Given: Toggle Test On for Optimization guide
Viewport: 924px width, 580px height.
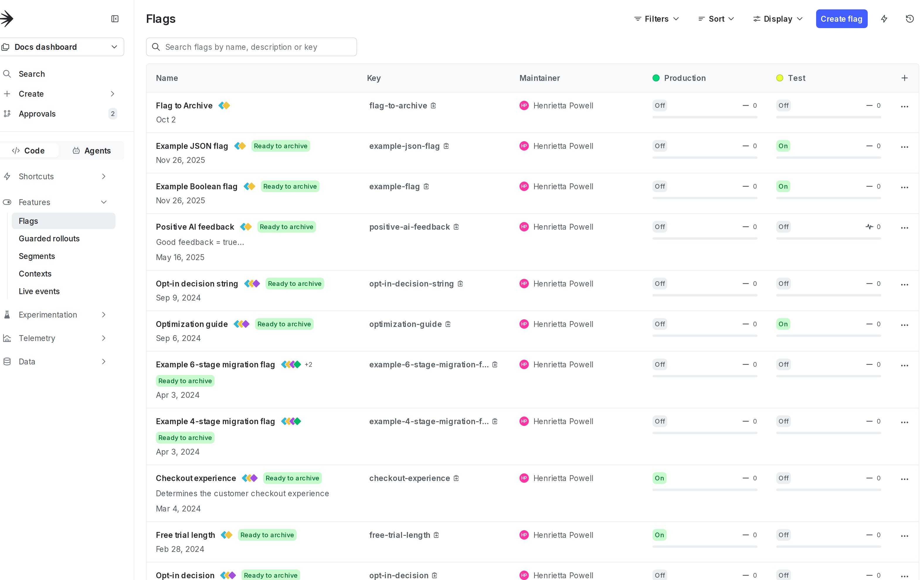Looking at the screenshot, I should [783, 324].
